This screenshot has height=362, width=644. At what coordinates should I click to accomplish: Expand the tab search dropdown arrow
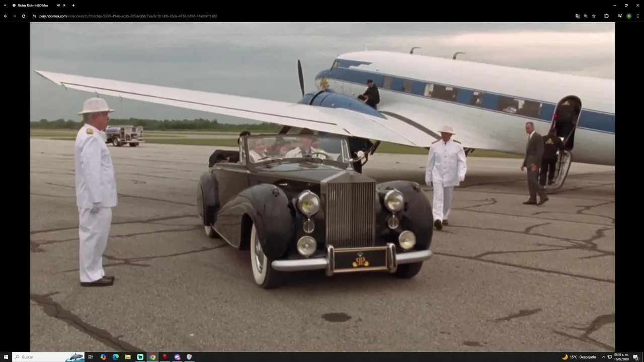tap(5, 5)
